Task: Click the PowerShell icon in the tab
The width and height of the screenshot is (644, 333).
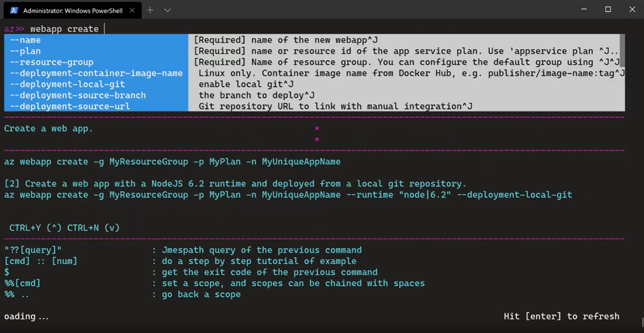Action: tap(13, 10)
